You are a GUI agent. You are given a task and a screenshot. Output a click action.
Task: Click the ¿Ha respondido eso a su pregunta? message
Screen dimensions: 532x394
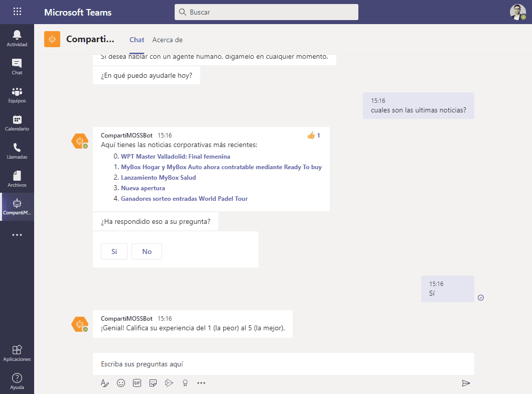[156, 222]
